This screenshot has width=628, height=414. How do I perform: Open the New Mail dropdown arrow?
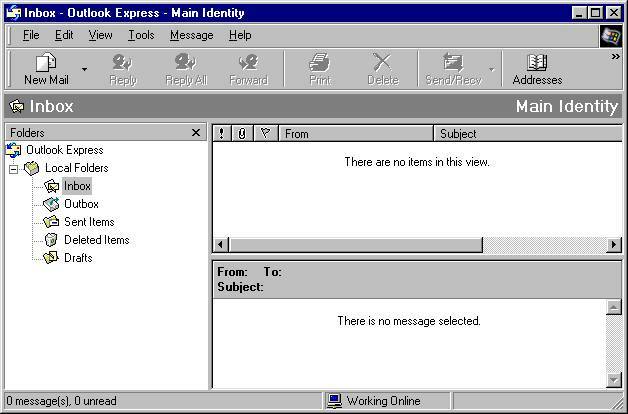pyautogui.click(x=84, y=69)
